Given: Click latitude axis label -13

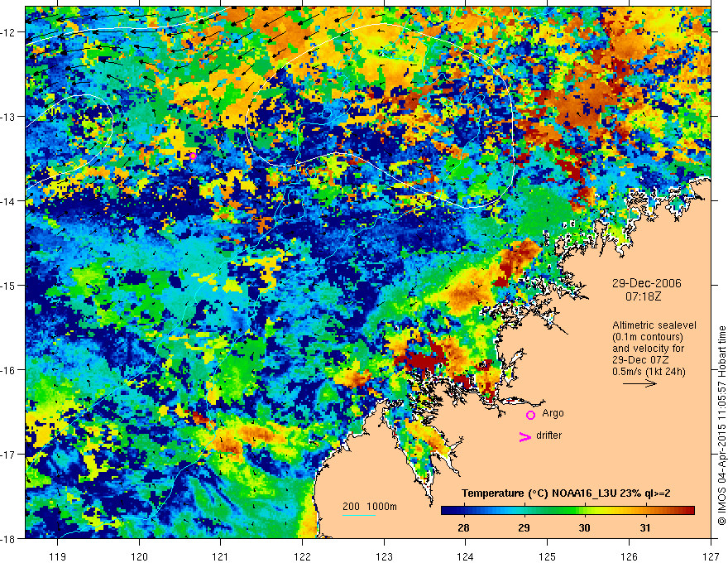Looking at the screenshot, I should (x=8, y=117).
